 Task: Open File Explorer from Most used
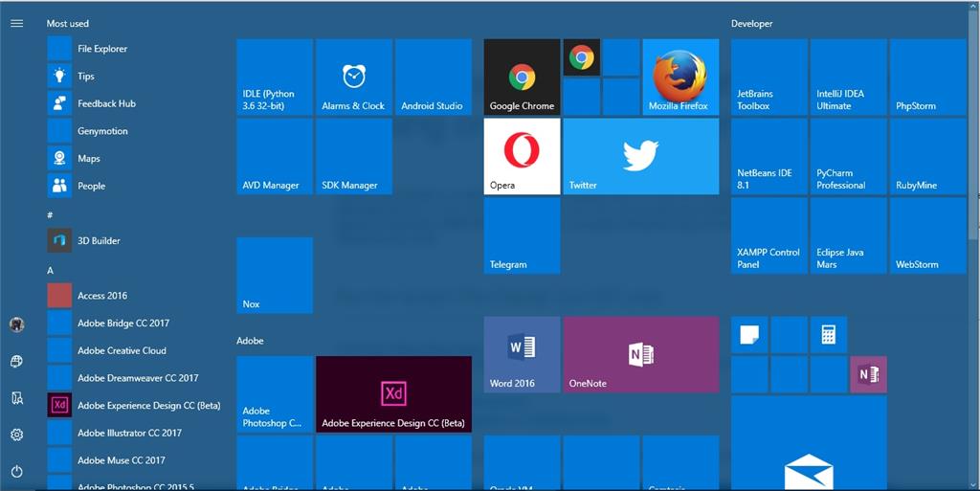pos(136,49)
